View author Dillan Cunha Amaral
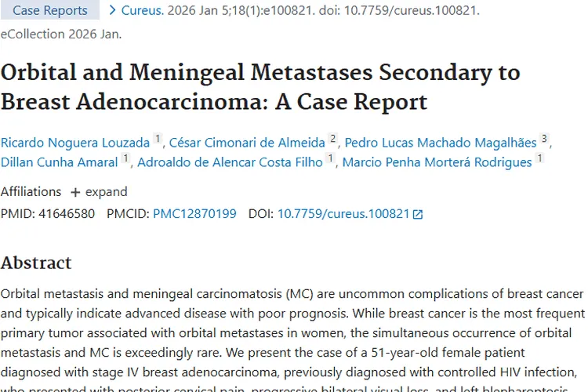 [x=60, y=162]
